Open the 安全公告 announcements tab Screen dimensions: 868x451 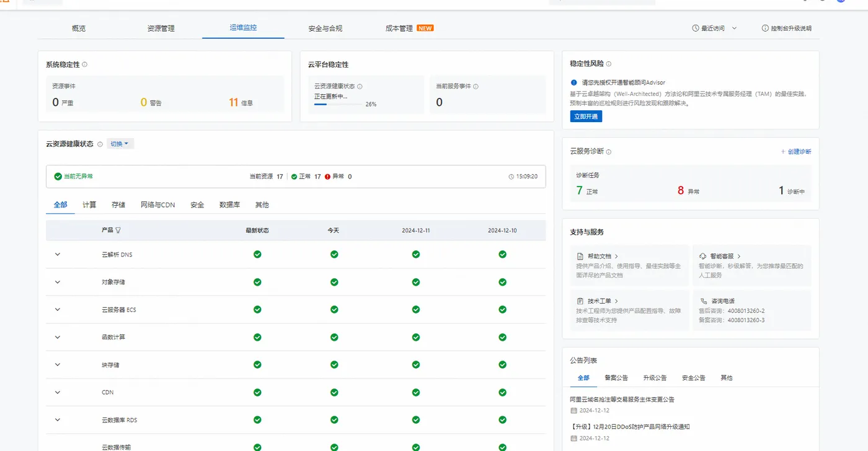click(693, 378)
